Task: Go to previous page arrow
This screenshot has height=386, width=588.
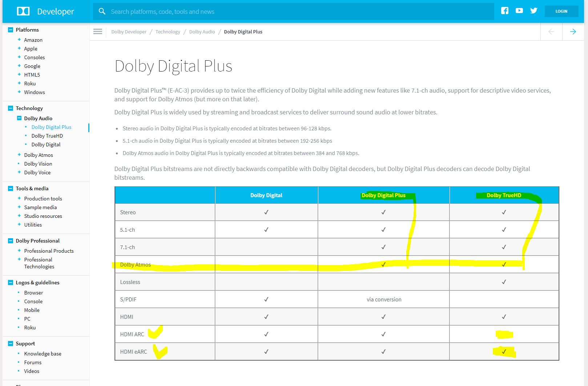Action: 551,32
